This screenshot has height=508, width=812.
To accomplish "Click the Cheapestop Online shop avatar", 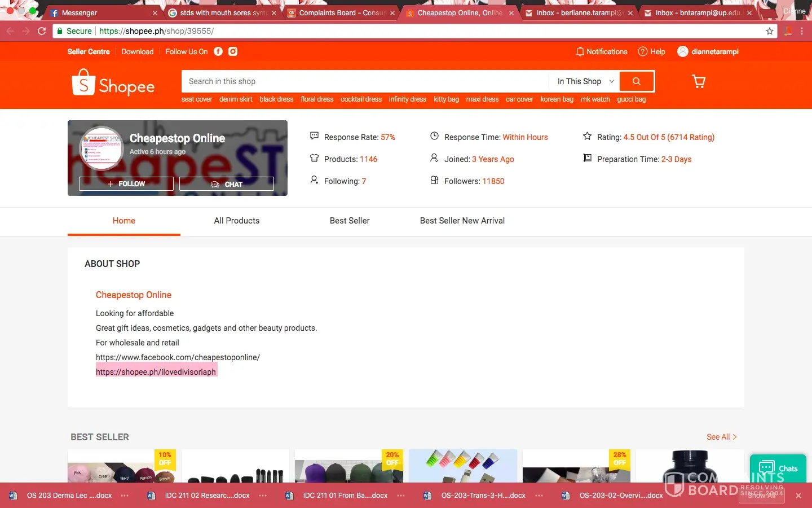I will tap(101, 149).
